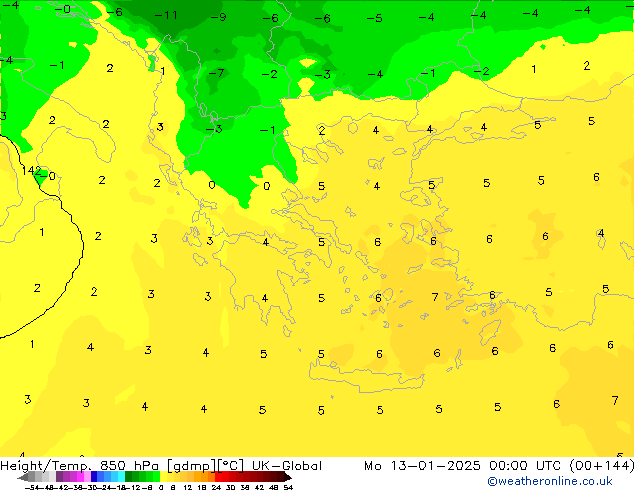Click the darkest green legend swatch
Image resolution: width=634 pixels, height=490 pixels.
point(129,477)
